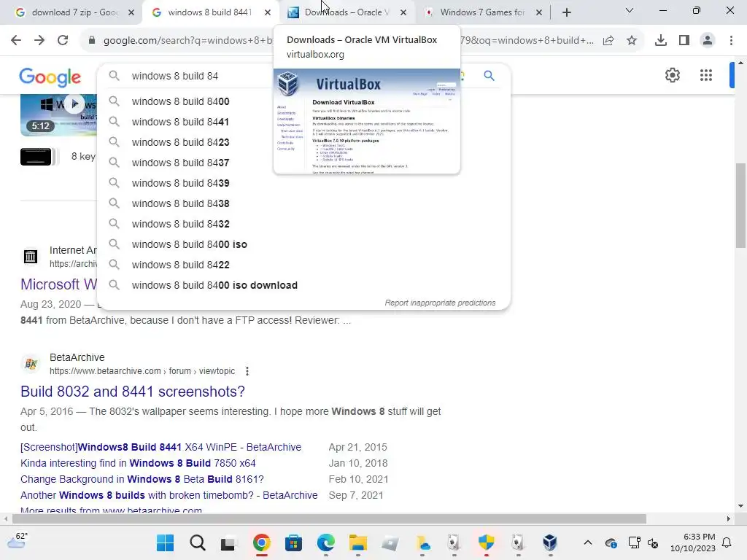Open 'Another Windows 8 builds with broken timebomb?' link
The image size is (747, 560).
click(x=169, y=495)
